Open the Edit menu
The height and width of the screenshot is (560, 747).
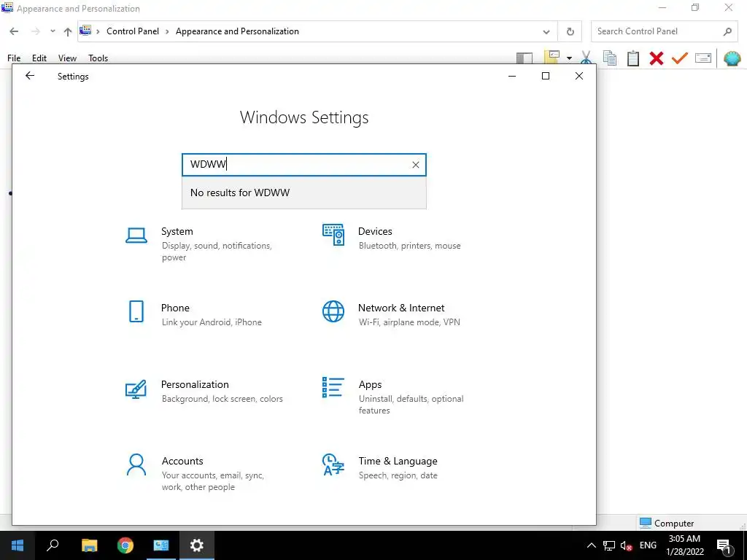[39, 58]
